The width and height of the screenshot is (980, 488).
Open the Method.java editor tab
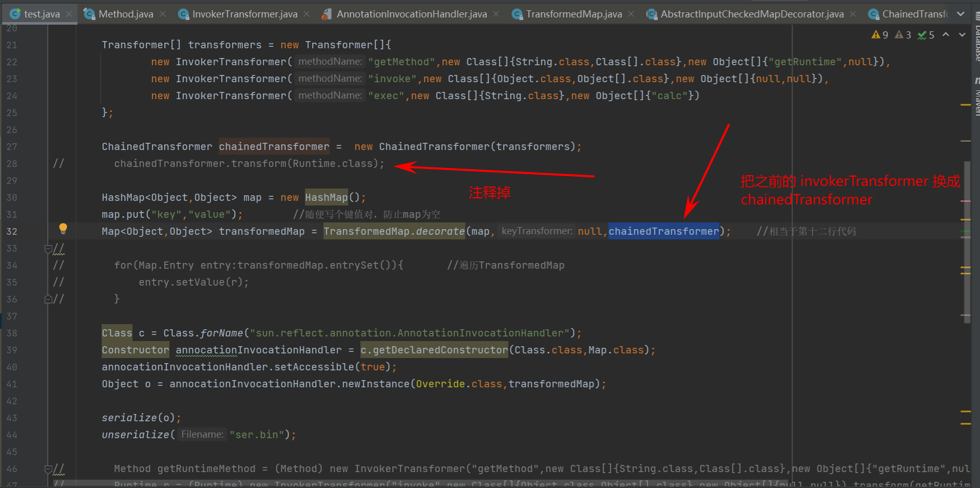click(126, 14)
